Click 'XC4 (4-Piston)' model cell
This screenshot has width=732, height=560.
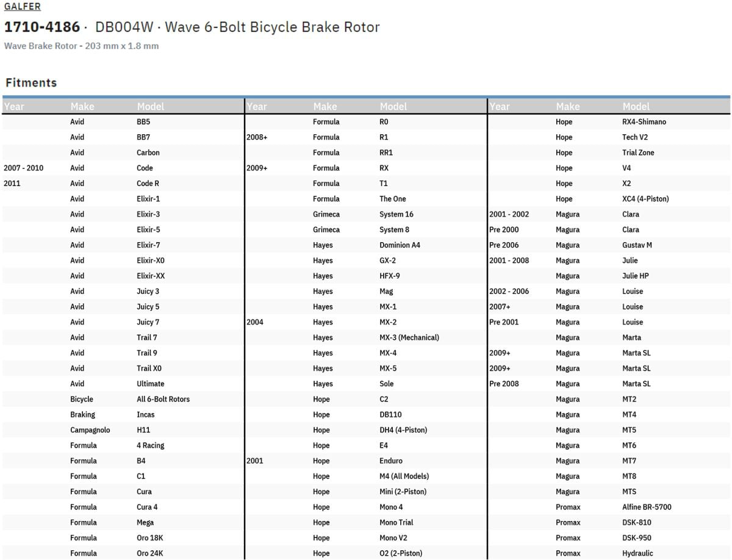pyautogui.click(x=645, y=199)
